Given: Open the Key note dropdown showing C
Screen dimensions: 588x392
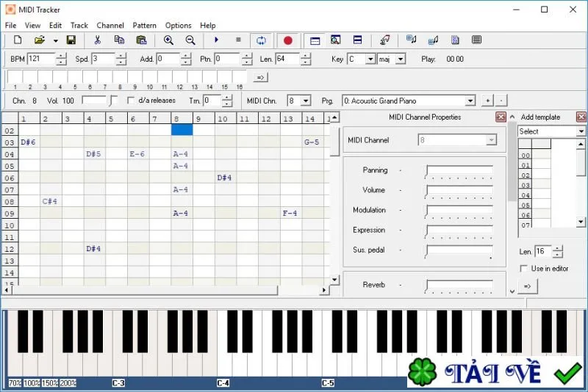Looking at the screenshot, I should tap(370, 59).
